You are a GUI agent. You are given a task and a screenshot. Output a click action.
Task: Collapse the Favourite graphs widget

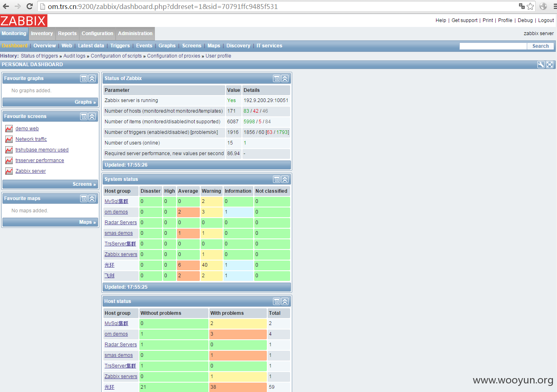tap(92, 78)
